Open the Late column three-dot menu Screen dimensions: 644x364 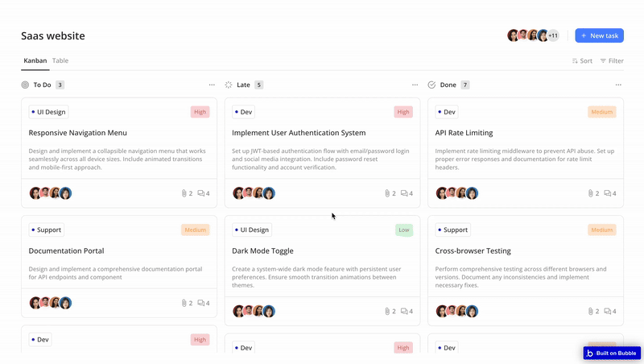(x=415, y=85)
